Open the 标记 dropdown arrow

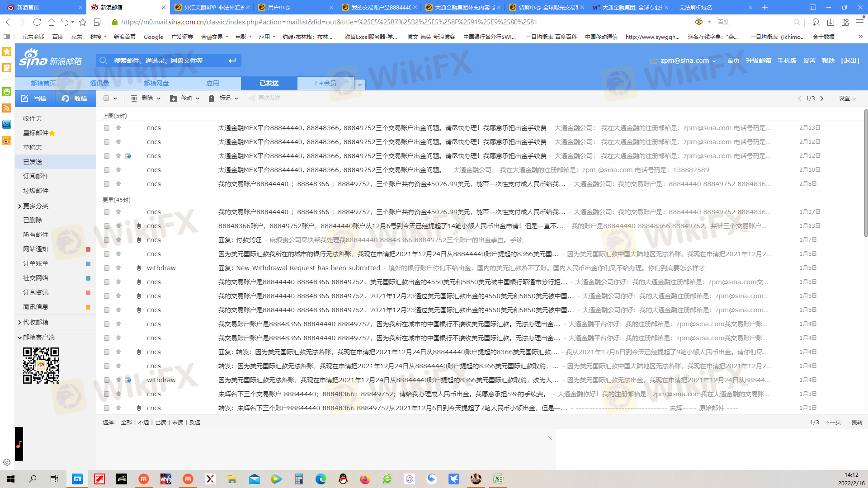pos(236,99)
